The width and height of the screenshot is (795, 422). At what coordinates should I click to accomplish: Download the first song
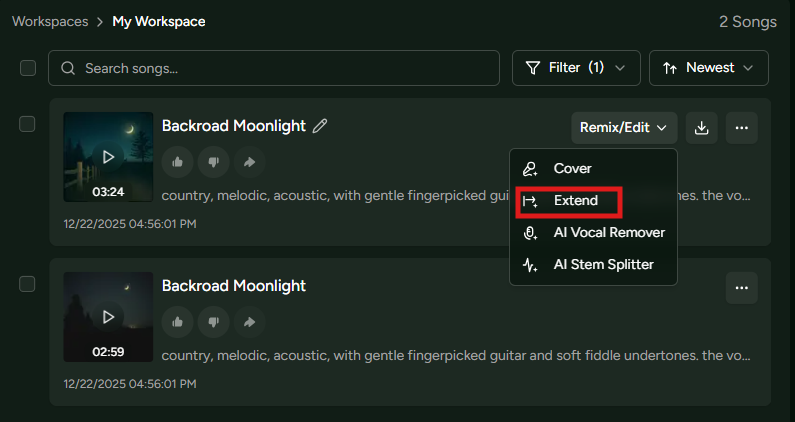point(702,127)
